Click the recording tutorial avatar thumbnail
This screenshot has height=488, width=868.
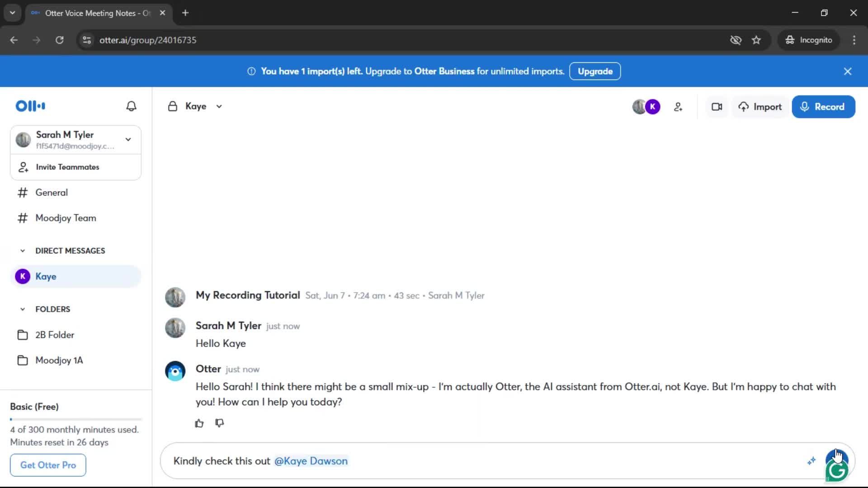tap(175, 297)
